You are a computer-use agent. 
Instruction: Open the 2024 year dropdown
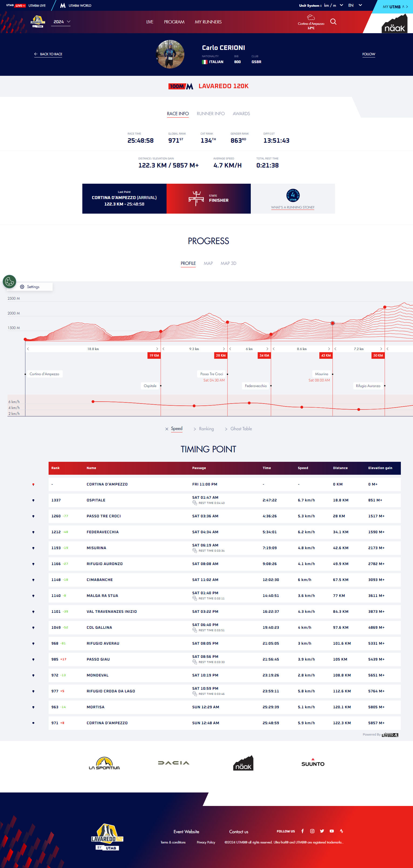62,22
